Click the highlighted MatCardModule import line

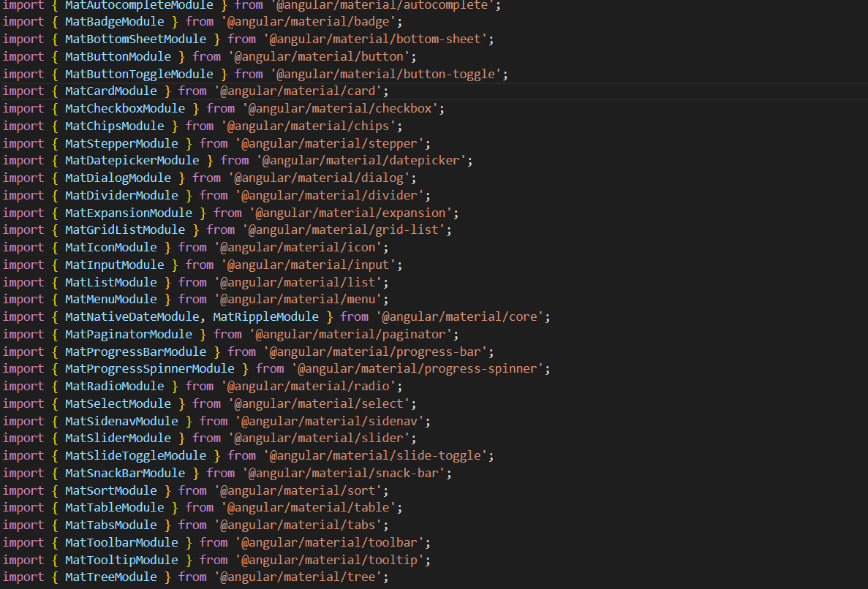[110, 91]
